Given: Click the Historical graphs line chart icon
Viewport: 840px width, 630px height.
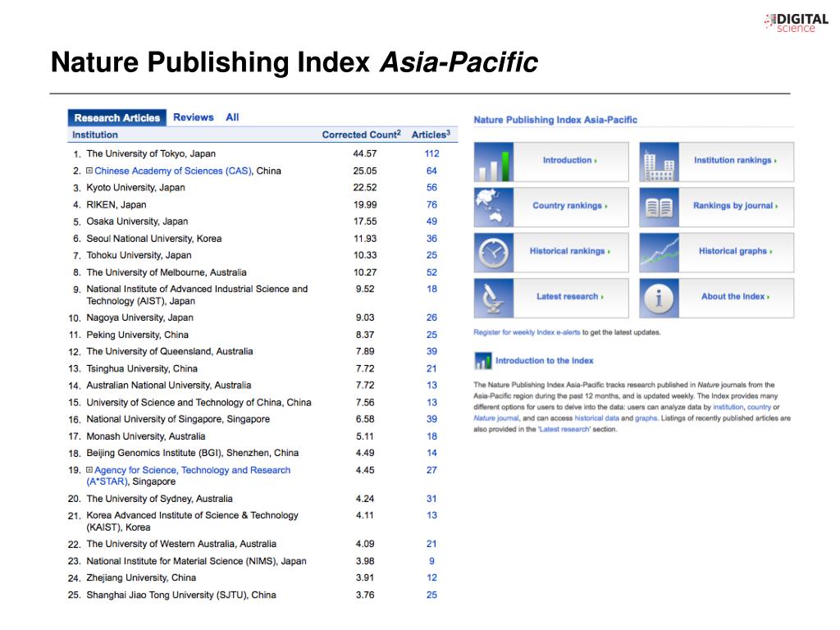Looking at the screenshot, I should pos(659,253).
